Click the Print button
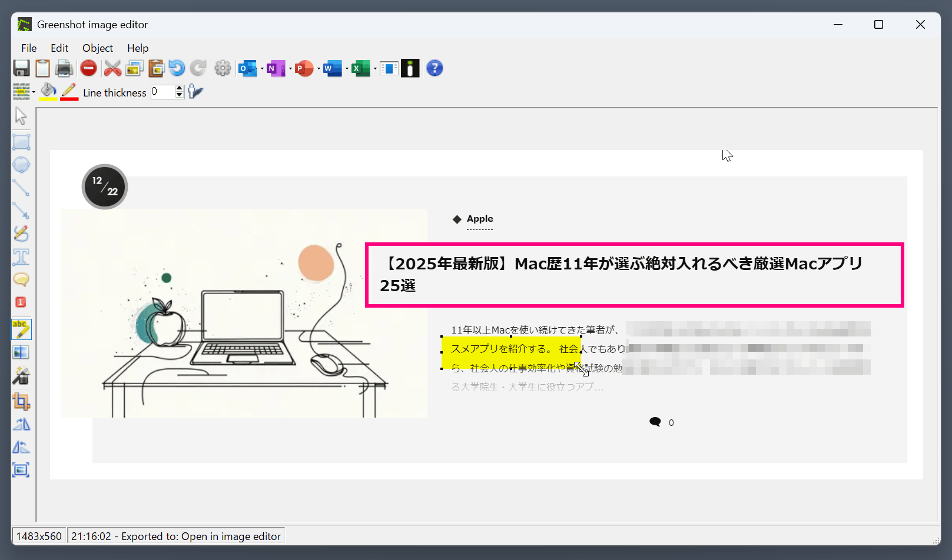952x560 pixels. (64, 68)
